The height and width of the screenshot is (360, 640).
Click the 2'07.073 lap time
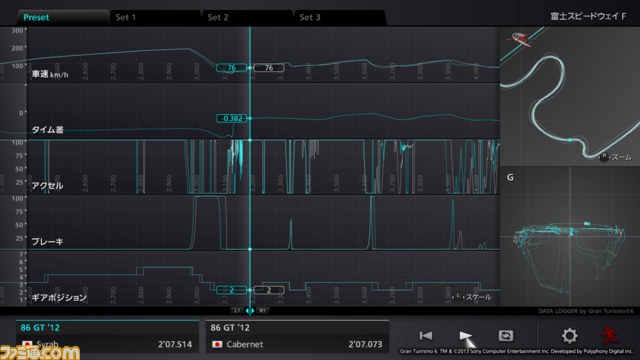point(365,344)
